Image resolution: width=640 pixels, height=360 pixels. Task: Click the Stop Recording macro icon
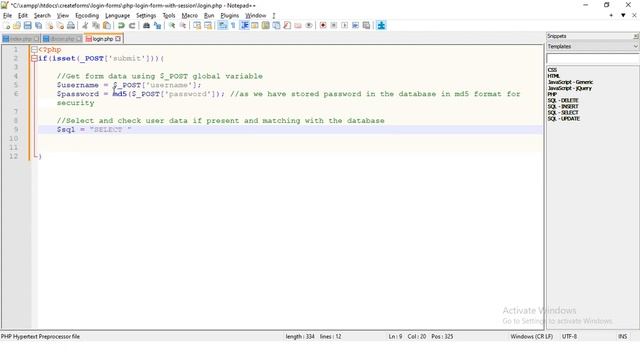pos(334,25)
